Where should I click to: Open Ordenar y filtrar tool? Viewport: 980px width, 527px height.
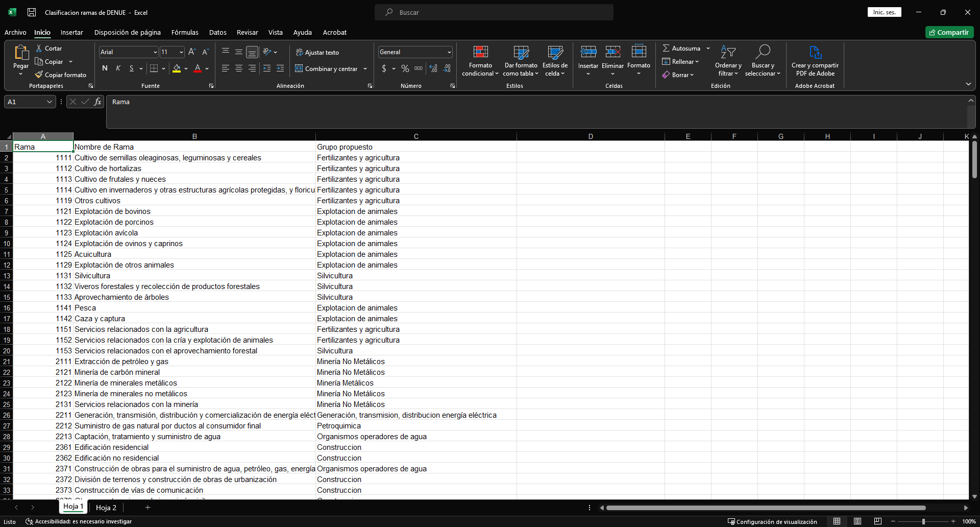[728, 52]
